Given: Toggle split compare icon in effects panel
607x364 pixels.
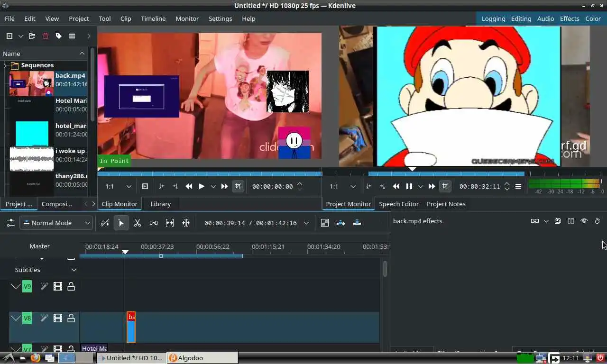Looking at the screenshot, I should coord(571,221).
